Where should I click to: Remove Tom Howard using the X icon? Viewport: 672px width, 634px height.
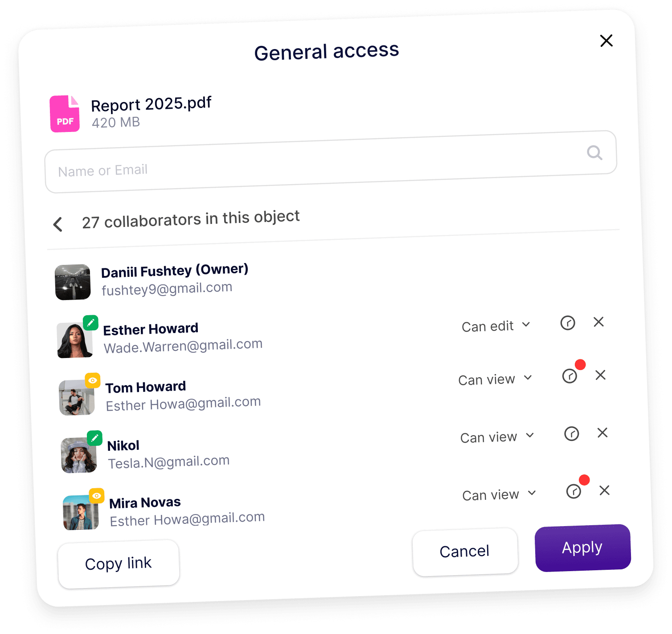click(x=601, y=375)
